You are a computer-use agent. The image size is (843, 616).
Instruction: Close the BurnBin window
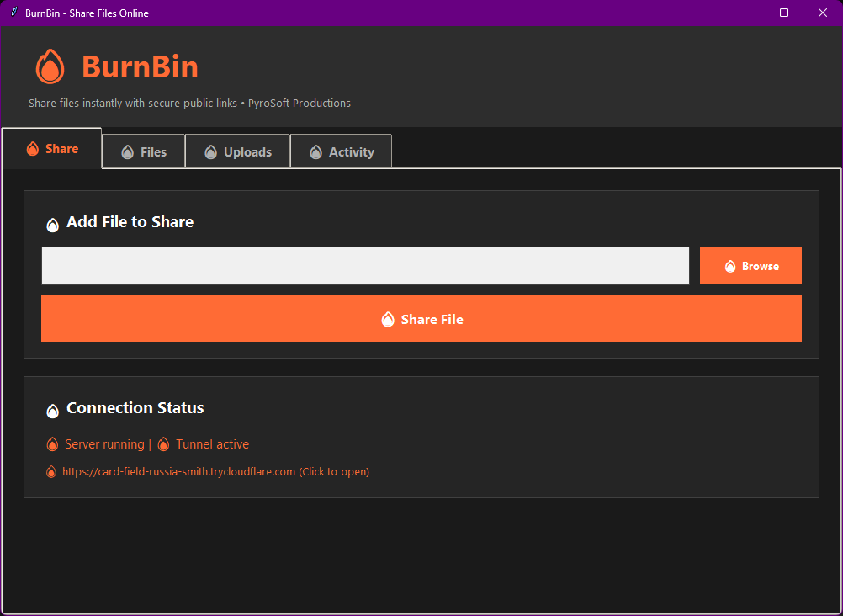pos(823,13)
